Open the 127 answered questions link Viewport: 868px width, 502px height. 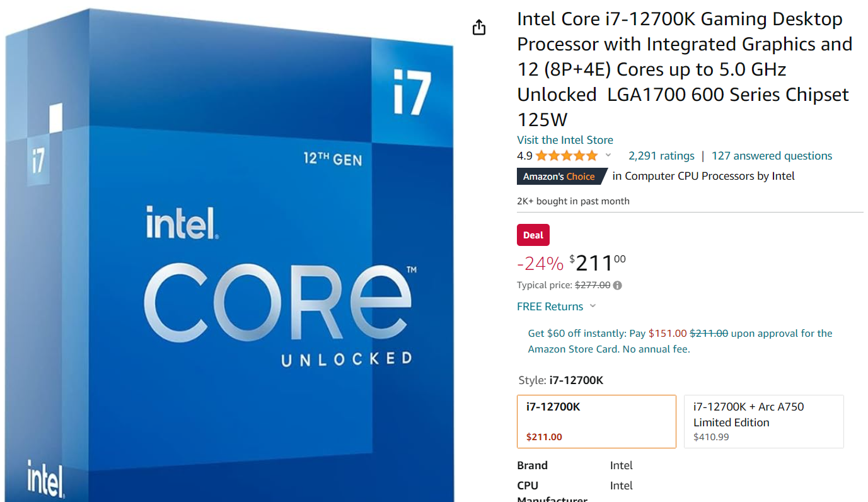[772, 156]
